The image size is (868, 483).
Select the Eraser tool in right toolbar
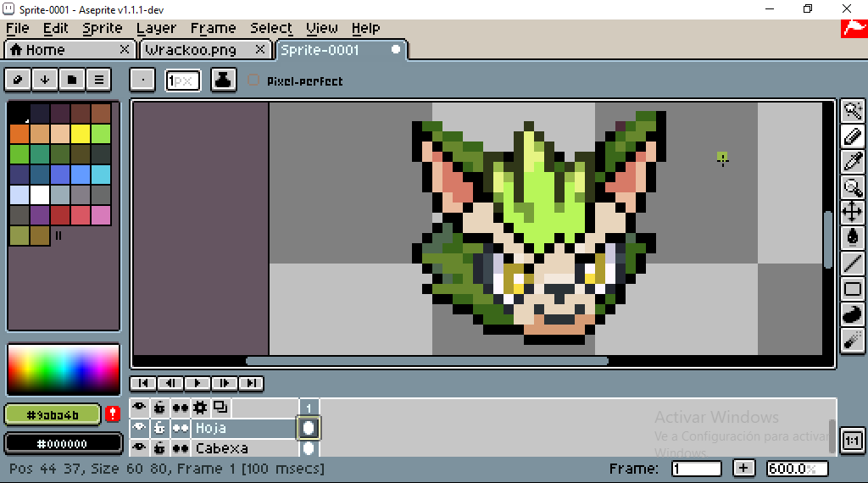853,136
